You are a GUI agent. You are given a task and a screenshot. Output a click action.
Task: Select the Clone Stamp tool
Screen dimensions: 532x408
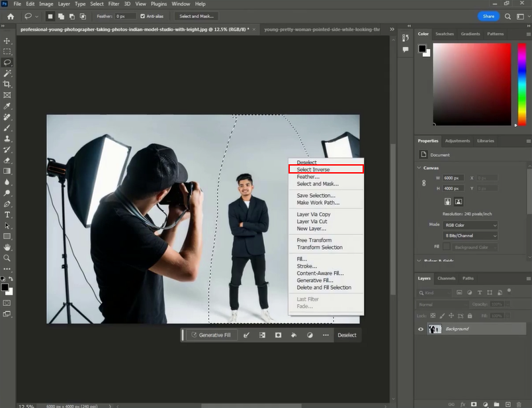coord(7,138)
